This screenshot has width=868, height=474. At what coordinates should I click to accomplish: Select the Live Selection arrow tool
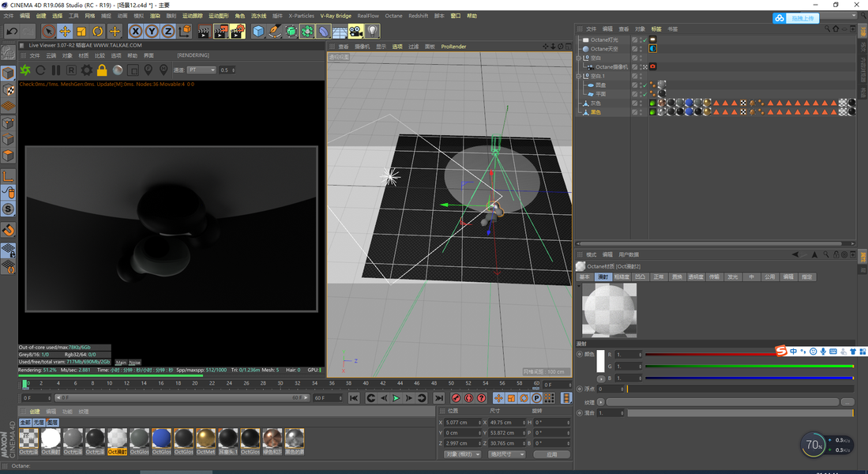pyautogui.click(x=49, y=32)
